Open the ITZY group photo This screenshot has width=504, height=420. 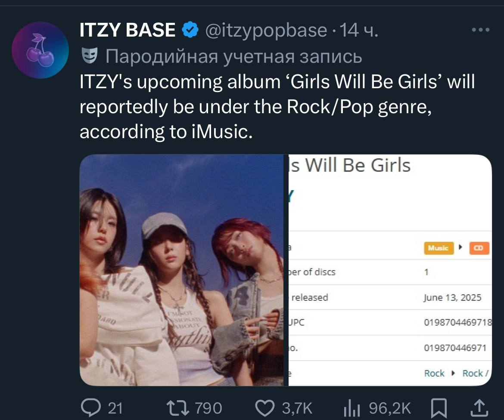click(182, 270)
